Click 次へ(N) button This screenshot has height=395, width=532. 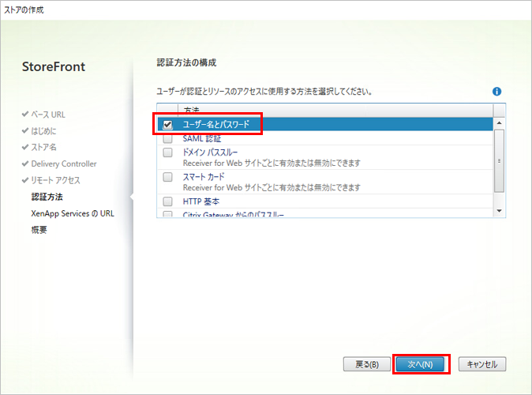click(x=421, y=364)
